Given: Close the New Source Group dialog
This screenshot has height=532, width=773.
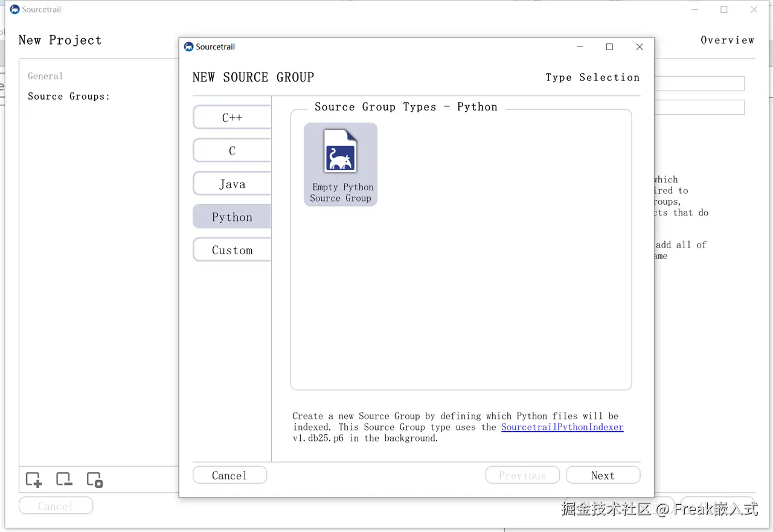Looking at the screenshot, I should [x=640, y=46].
